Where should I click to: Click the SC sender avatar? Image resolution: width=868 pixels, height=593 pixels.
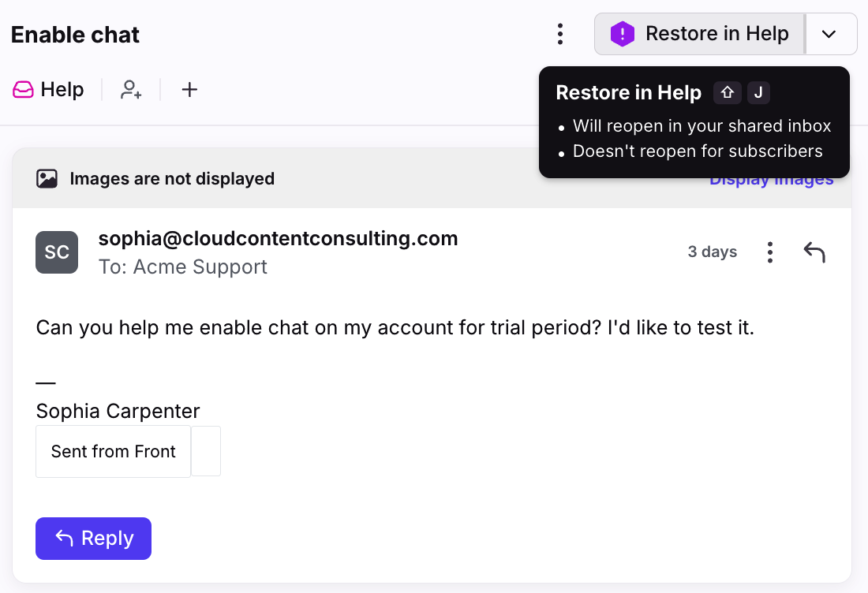[x=57, y=252]
